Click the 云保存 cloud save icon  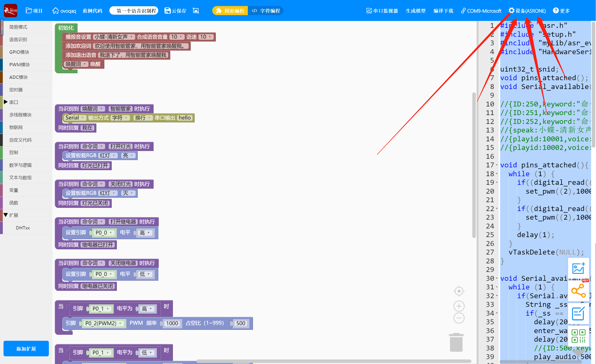175,11
